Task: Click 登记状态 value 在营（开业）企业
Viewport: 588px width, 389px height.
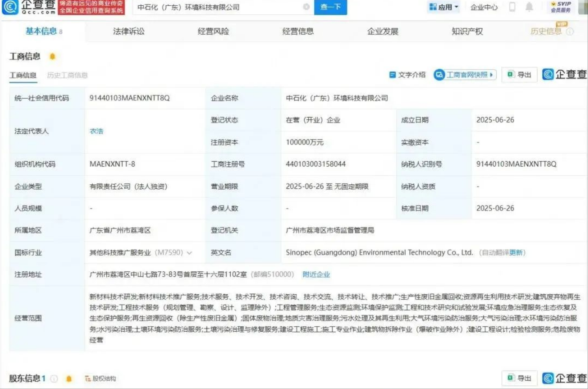Action: 313,120
